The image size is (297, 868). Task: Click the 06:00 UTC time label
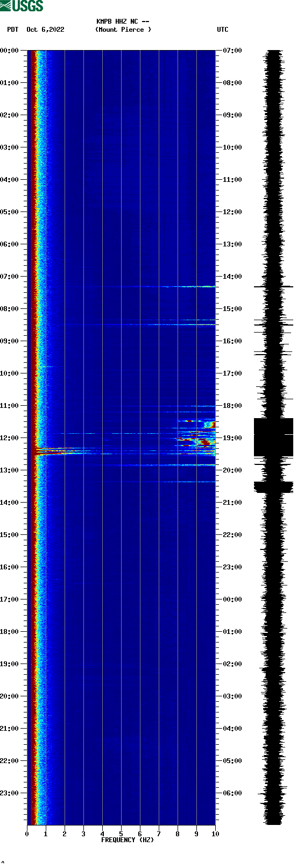click(x=232, y=793)
